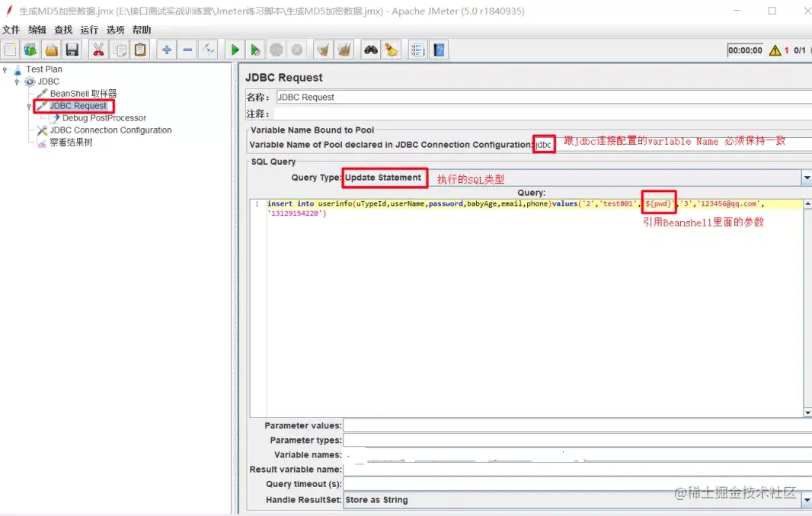Click the Cut scissors icon
The image size is (812, 516).
(x=98, y=50)
